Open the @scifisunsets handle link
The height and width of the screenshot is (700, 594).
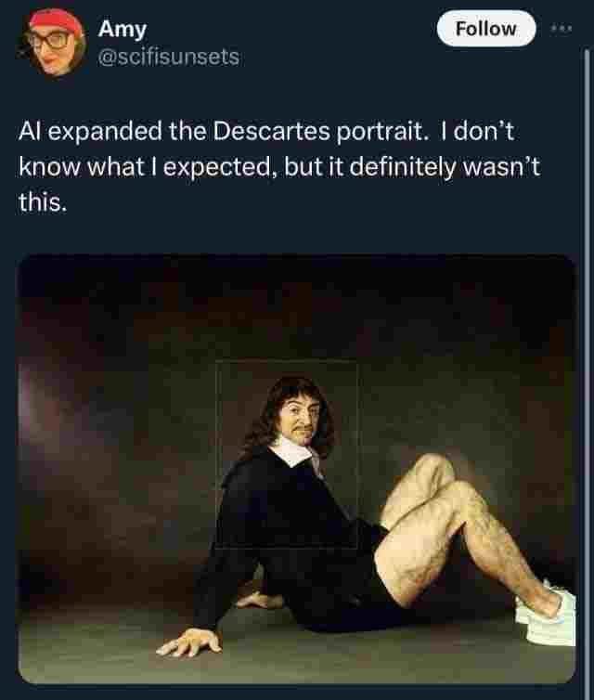[x=169, y=58]
